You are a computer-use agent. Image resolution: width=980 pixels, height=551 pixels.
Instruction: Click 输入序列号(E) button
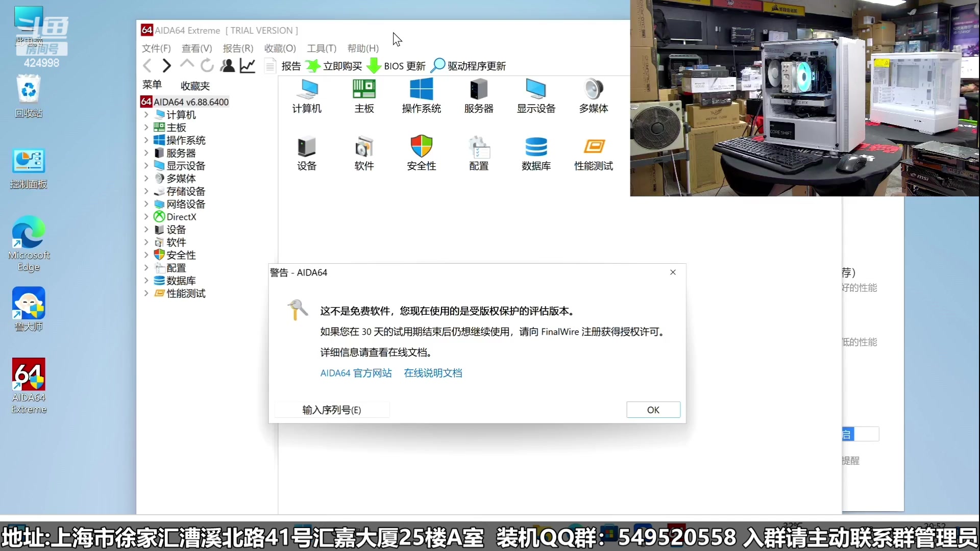tap(332, 410)
